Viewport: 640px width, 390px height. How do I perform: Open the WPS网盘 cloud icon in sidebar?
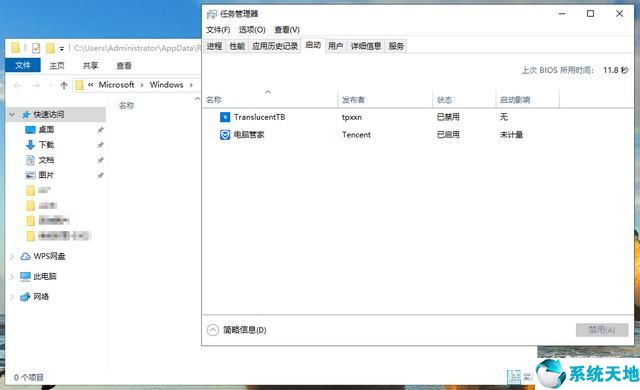click(25, 256)
